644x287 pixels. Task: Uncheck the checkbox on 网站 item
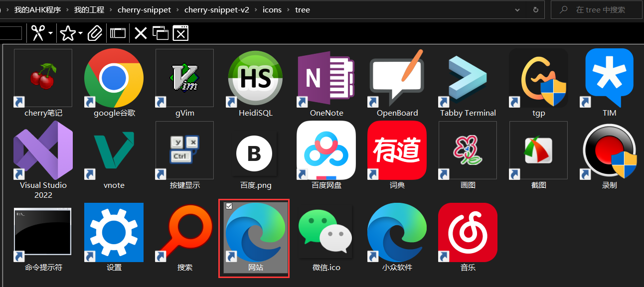tap(229, 206)
